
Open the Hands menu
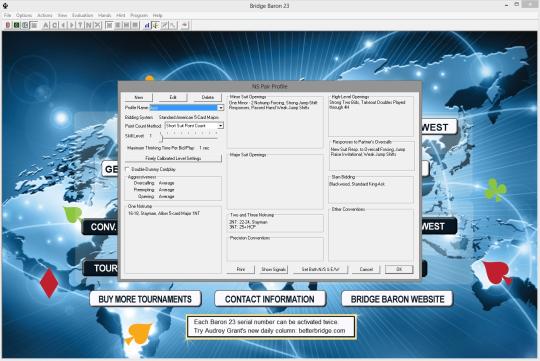point(105,16)
